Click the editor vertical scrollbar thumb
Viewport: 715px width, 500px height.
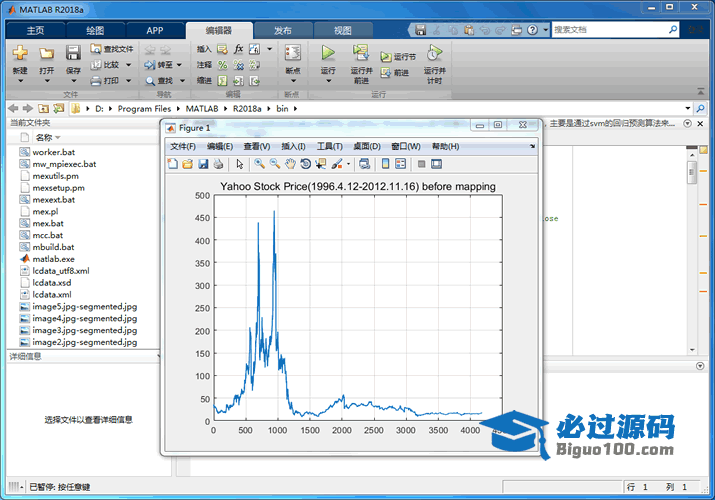(x=692, y=173)
